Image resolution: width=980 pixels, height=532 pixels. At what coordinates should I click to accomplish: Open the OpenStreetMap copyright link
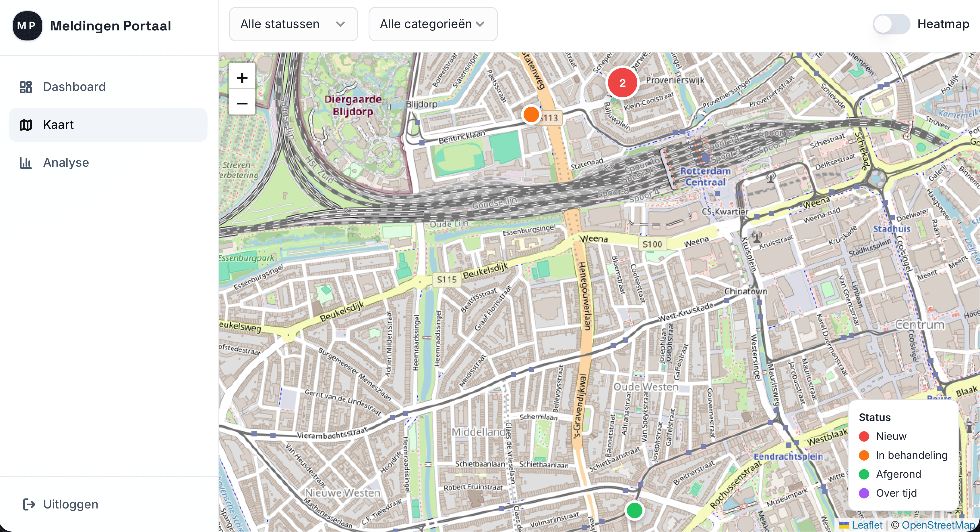pyautogui.click(x=938, y=525)
